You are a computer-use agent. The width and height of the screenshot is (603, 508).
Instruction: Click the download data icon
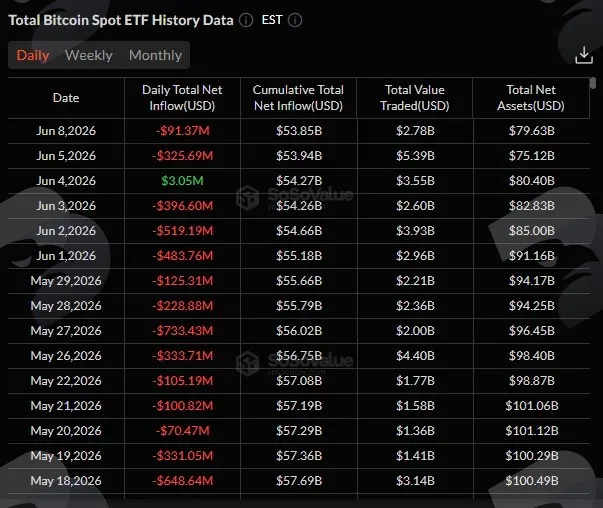point(584,55)
